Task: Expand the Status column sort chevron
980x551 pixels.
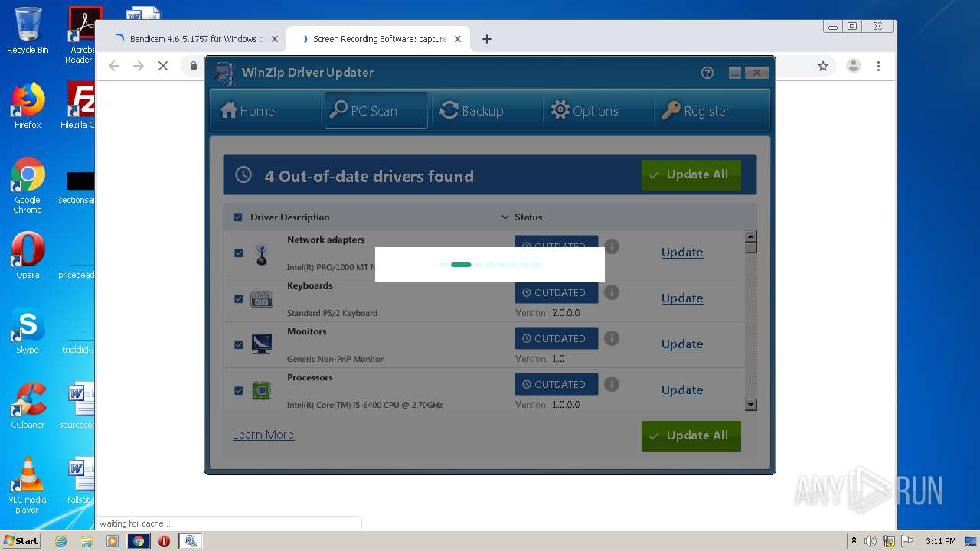Action: (x=505, y=217)
